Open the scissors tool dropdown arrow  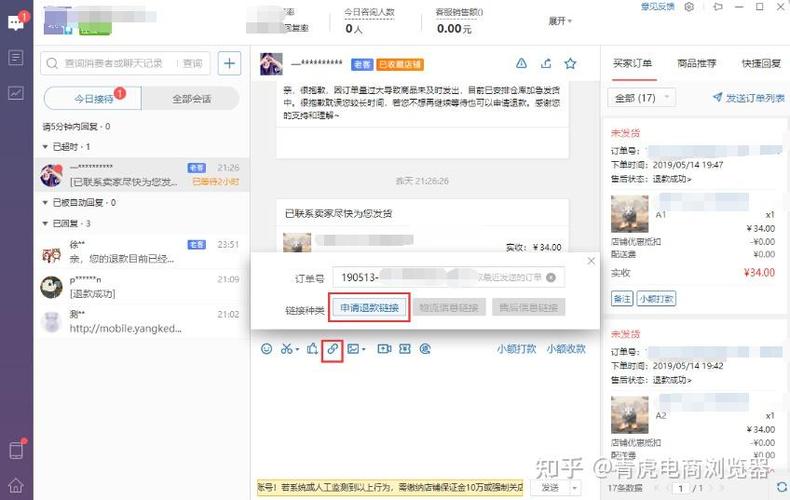(297, 349)
